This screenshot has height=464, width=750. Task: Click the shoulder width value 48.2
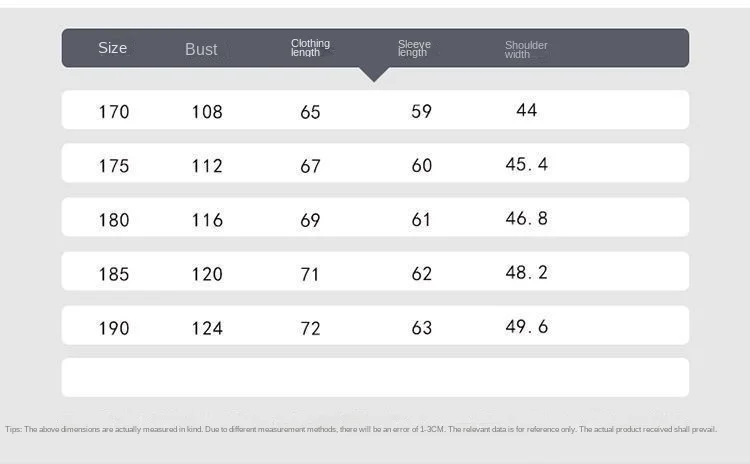526,272
